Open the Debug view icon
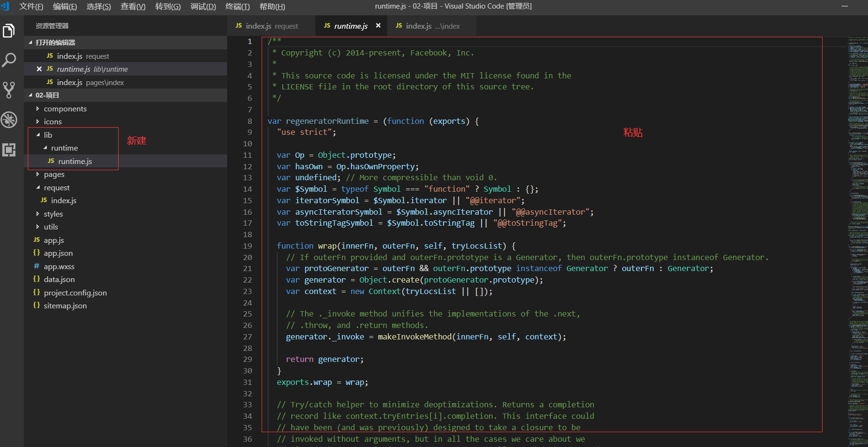This screenshot has width=868, height=447. pyautogui.click(x=9, y=120)
